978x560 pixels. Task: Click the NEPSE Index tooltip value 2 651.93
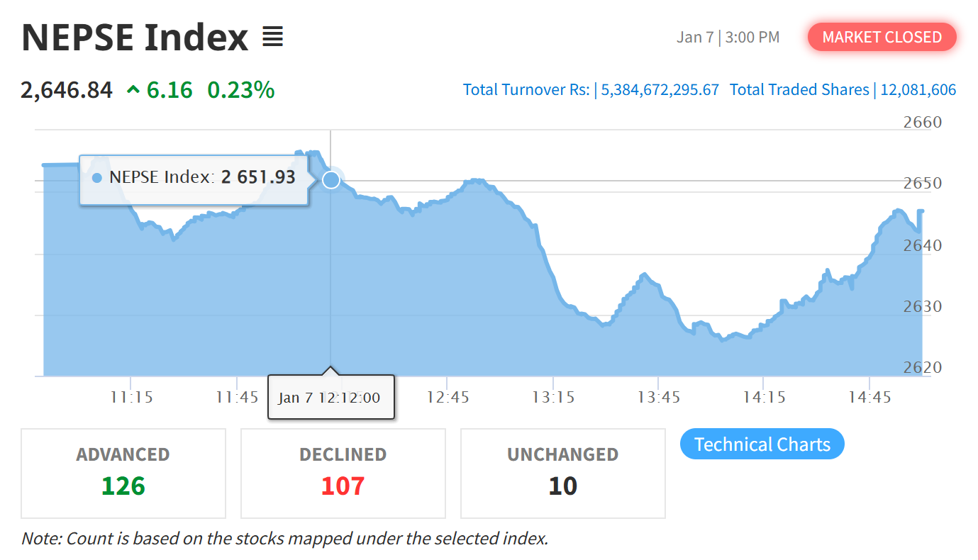click(x=257, y=177)
